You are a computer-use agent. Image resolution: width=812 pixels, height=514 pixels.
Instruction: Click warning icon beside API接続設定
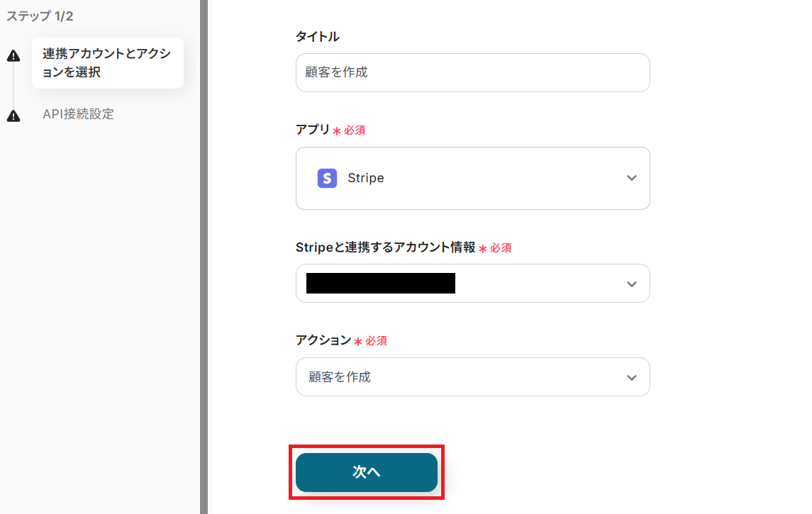click(x=13, y=116)
